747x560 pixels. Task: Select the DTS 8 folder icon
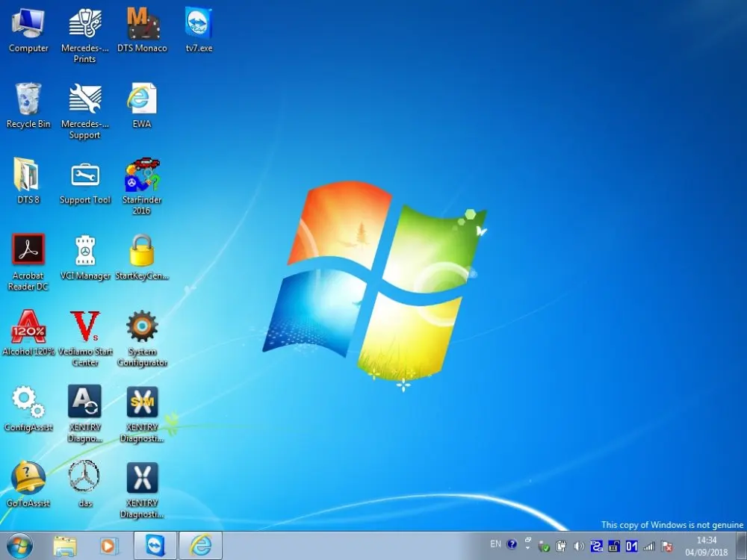[28, 181]
